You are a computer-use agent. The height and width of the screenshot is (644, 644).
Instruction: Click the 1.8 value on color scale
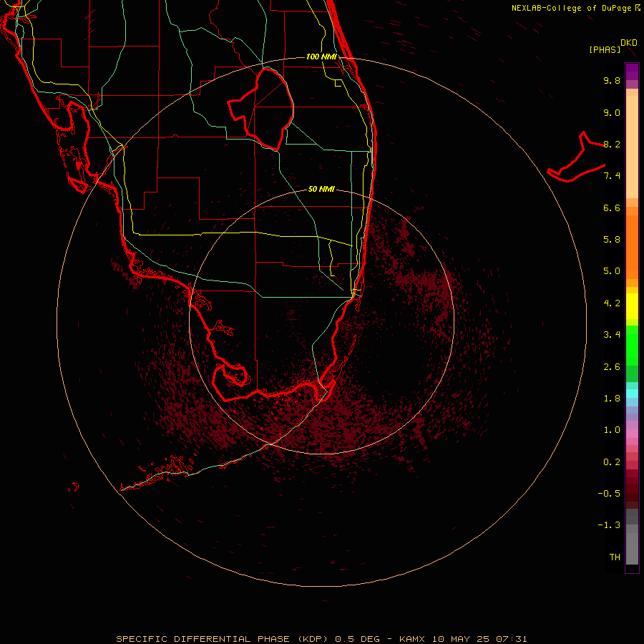tap(612, 399)
